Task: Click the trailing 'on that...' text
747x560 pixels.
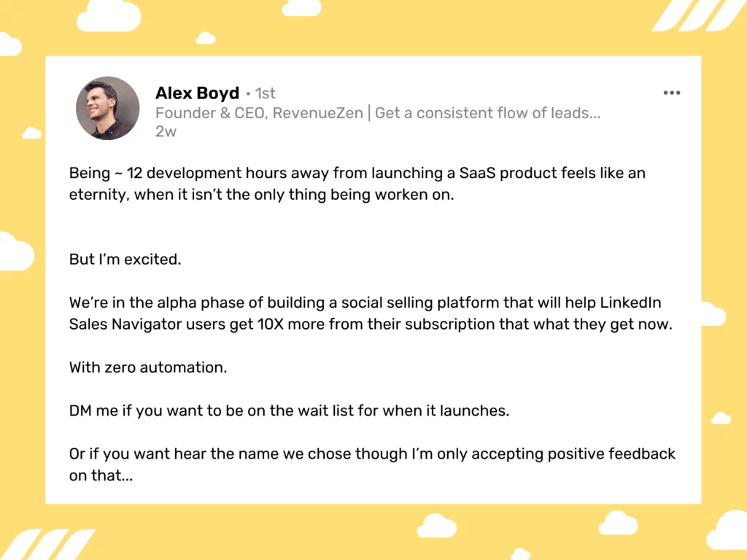Action: point(101,475)
